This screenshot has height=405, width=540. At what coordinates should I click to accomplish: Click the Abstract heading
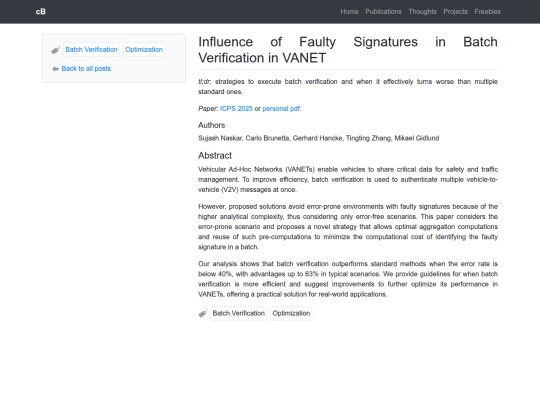point(215,156)
